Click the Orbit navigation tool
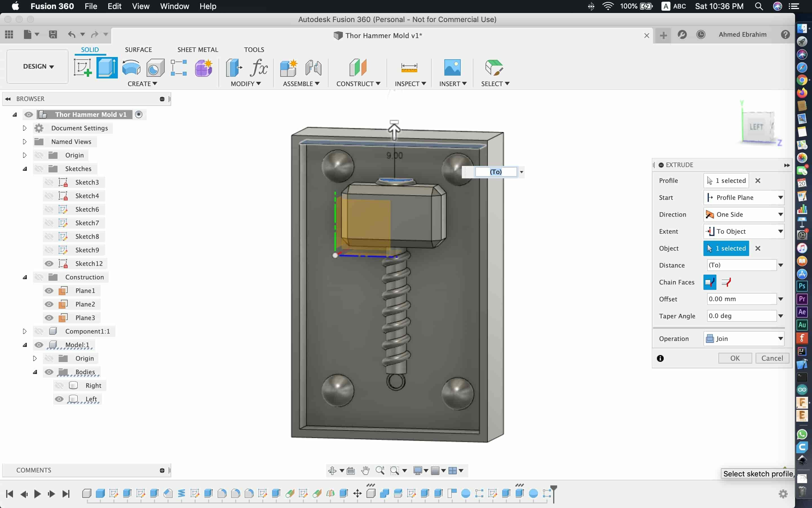The height and width of the screenshot is (508, 812). pyautogui.click(x=332, y=470)
